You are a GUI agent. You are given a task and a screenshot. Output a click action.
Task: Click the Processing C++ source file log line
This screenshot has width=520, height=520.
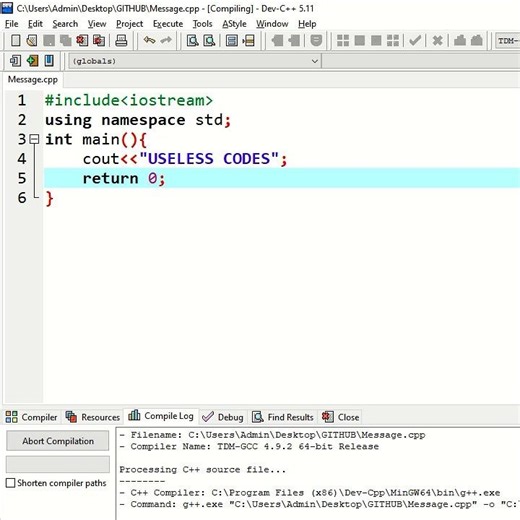click(x=203, y=470)
